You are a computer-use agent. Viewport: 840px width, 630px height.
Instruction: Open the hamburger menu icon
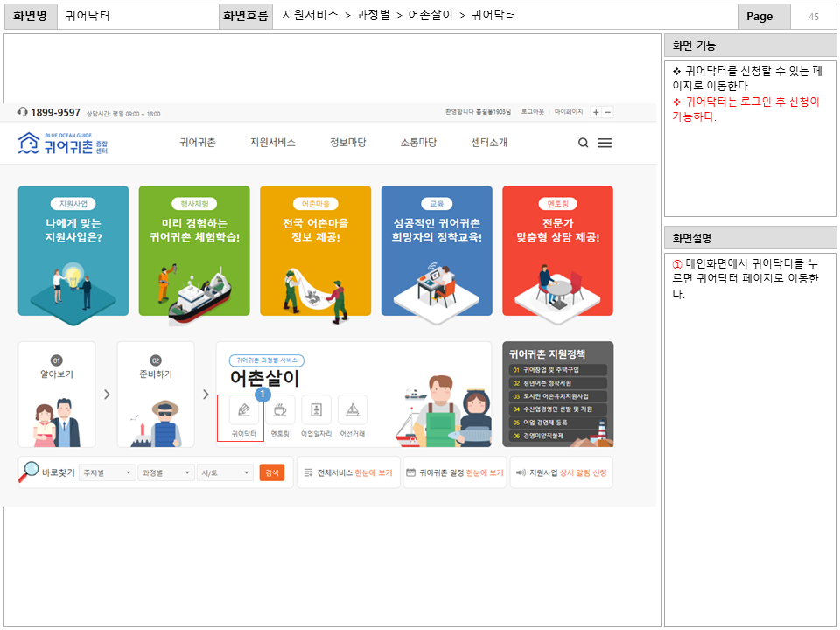tap(605, 143)
